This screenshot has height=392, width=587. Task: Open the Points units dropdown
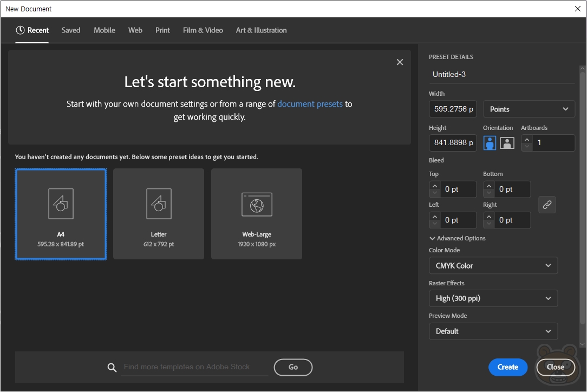point(529,109)
